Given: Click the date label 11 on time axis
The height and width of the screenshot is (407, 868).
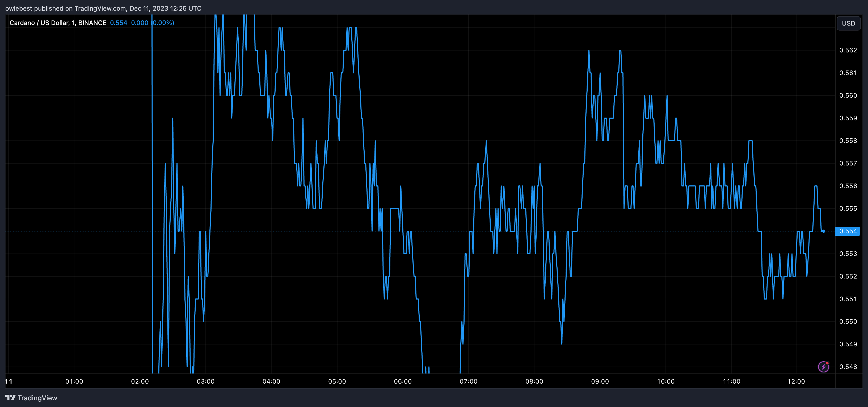Looking at the screenshot, I should coord(9,381).
